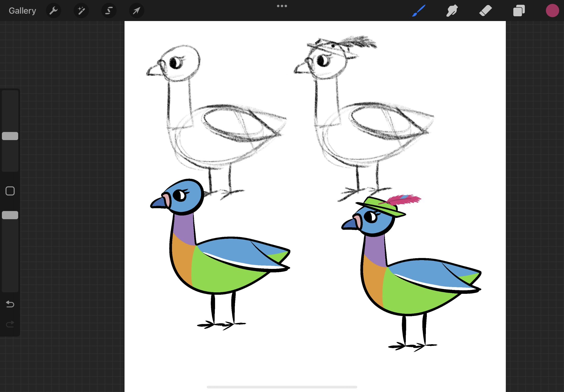Select the Eraser tool

click(x=485, y=11)
